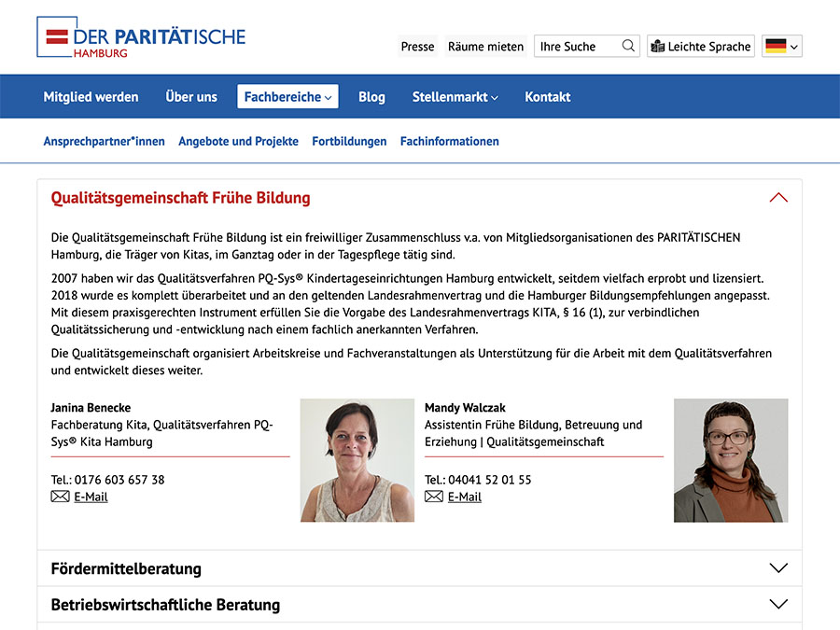Click the German flag language icon
This screenshot has width=840, height=630.
[775, 46]
